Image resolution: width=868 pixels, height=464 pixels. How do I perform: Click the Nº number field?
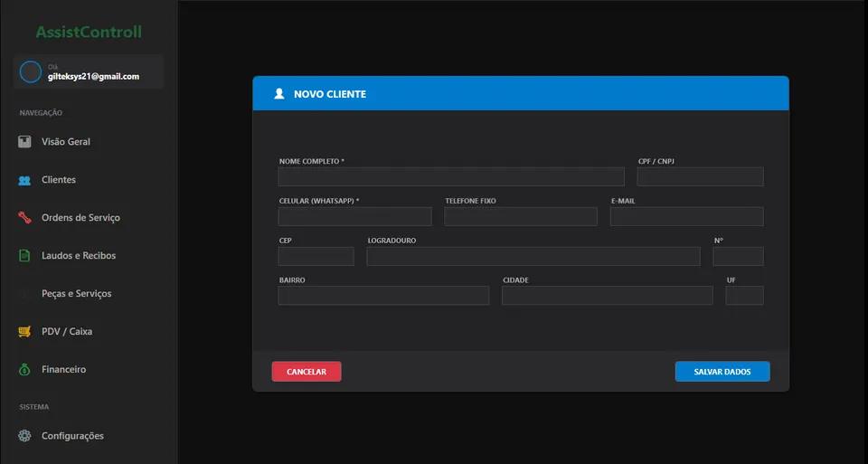click(738, 256)
